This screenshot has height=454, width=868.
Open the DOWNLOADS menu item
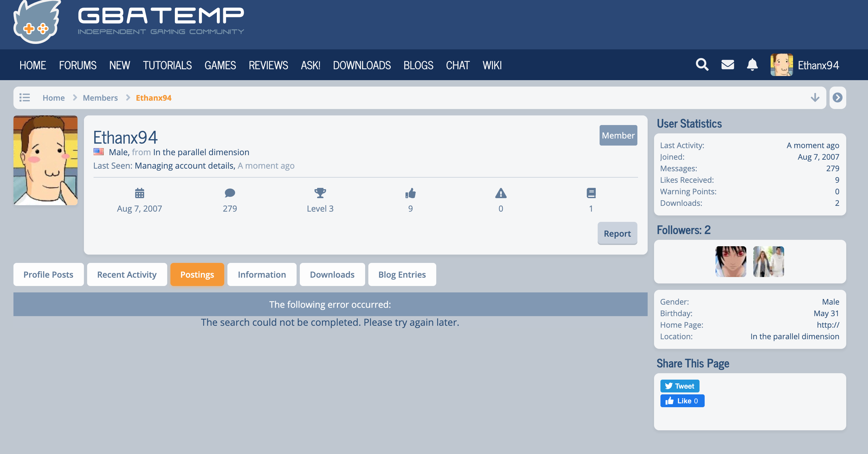point(362,65)
